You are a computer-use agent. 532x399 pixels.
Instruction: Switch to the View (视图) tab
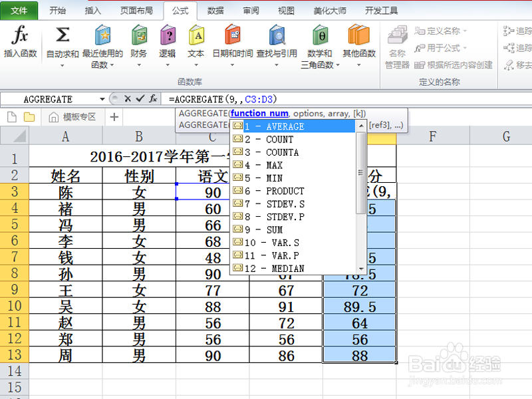[x=286, y=11]
